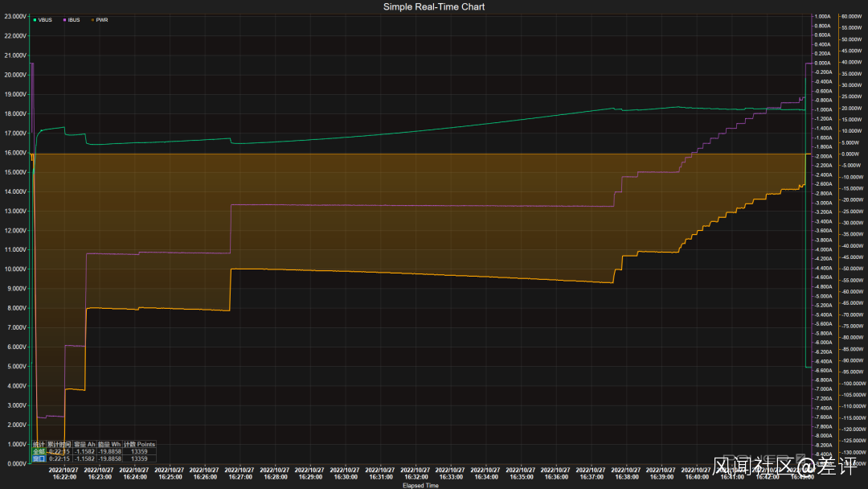This screenshot has height=489, width=868.
Task: Click the 16:32:00 time axis label
Action: (x=416, y=477)
